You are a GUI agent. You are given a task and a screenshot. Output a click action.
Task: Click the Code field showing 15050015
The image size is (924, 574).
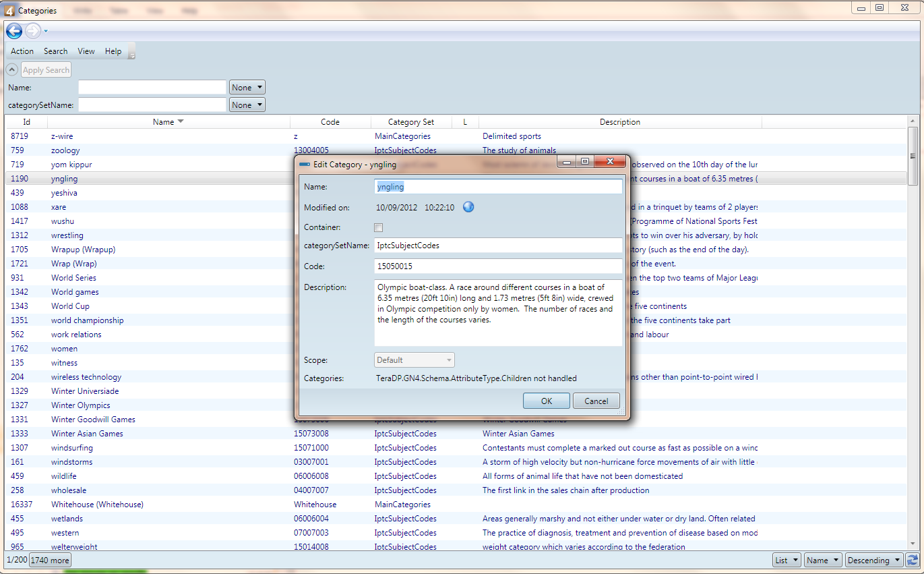[x=498, y=266]
